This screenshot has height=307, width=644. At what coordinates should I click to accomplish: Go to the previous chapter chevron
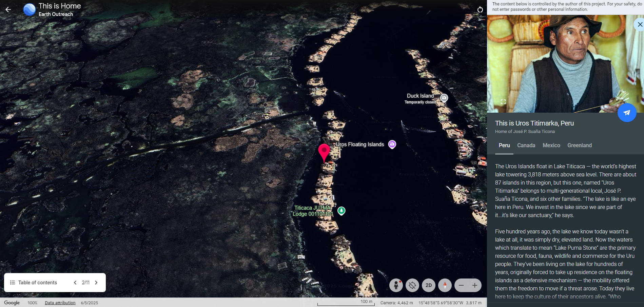coord(75,282)
